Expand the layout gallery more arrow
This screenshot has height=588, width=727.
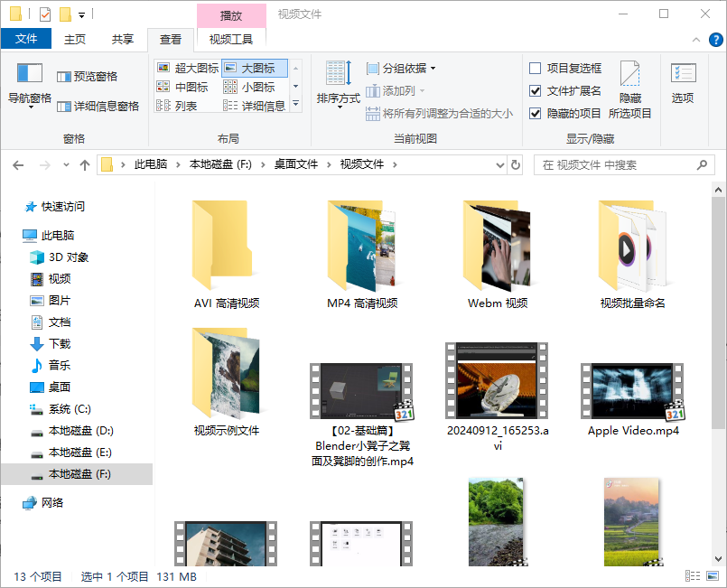tap(296, 104)
